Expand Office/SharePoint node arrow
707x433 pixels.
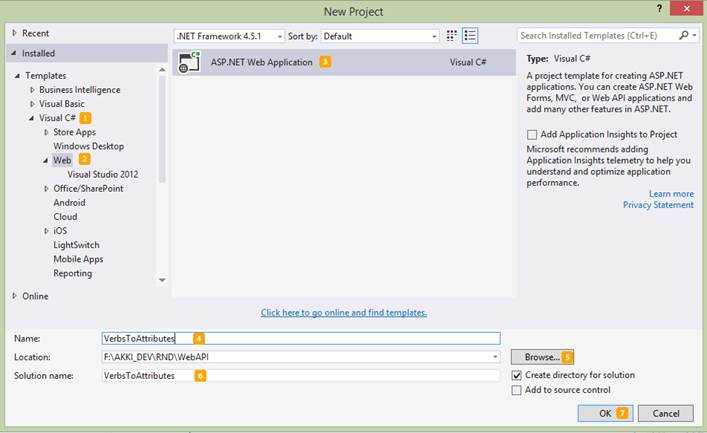click(46, 189)
